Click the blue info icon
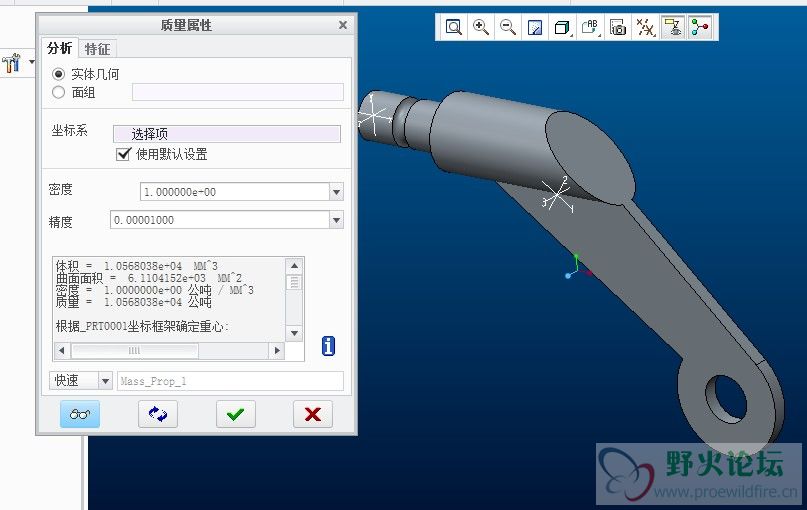Viewport: 807px width, 510px height. pyautogui.click(x=328, y=346)
